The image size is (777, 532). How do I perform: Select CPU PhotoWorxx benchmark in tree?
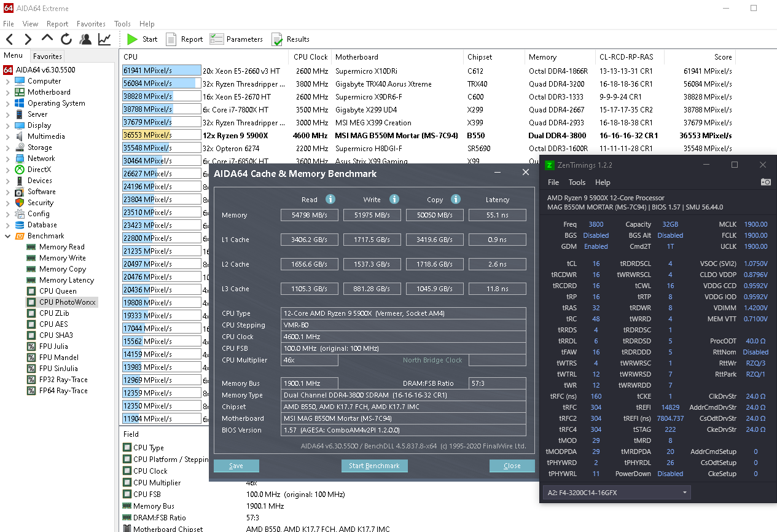pos(68,302)
